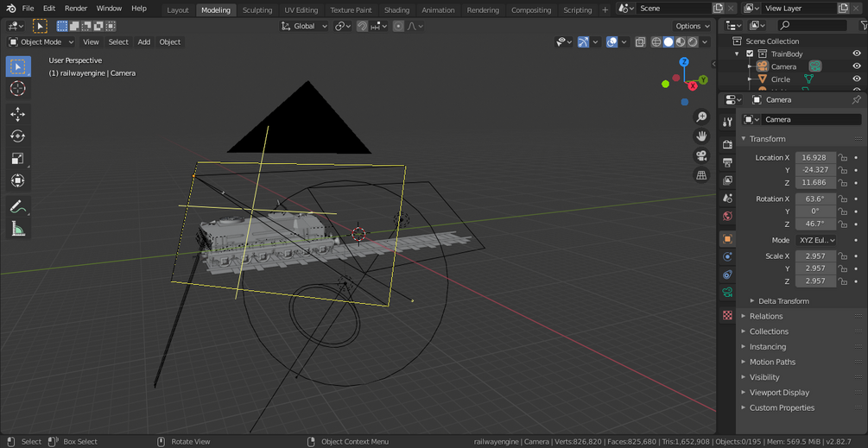Click the Zoom view magnifier icon
868x448 pixels.
click(x=702, y=117)
